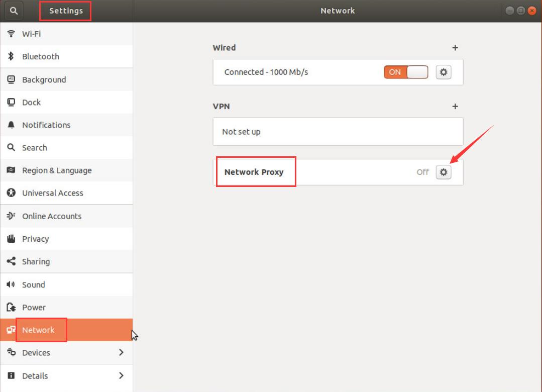Add a new VPN connection
The image size is (542, 392).
[x=455, y=107]
